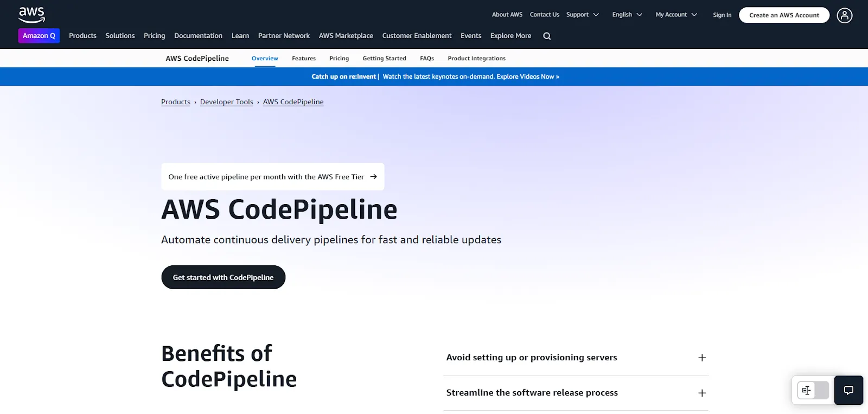
Task: Open the English language dropdown
Action: click(627, 15)
